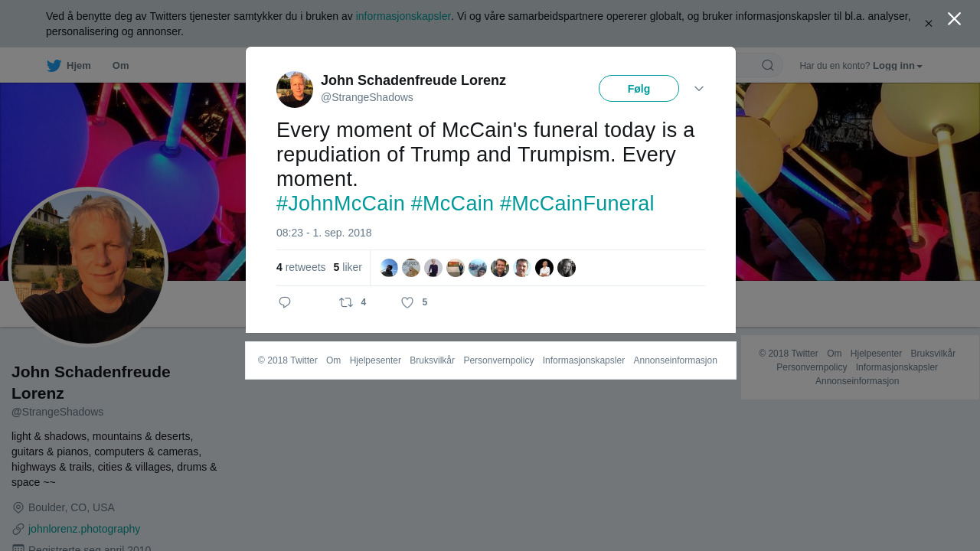This screenshot has height=551, width=980.
Task: Click the search magnifier icon
Action: coord(768,66)
